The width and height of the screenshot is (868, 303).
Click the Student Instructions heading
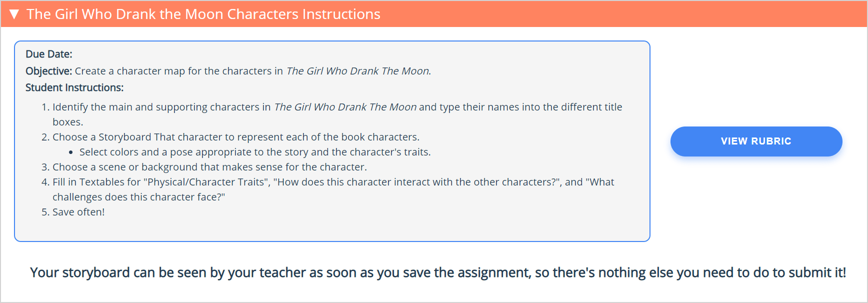[74, 87]
